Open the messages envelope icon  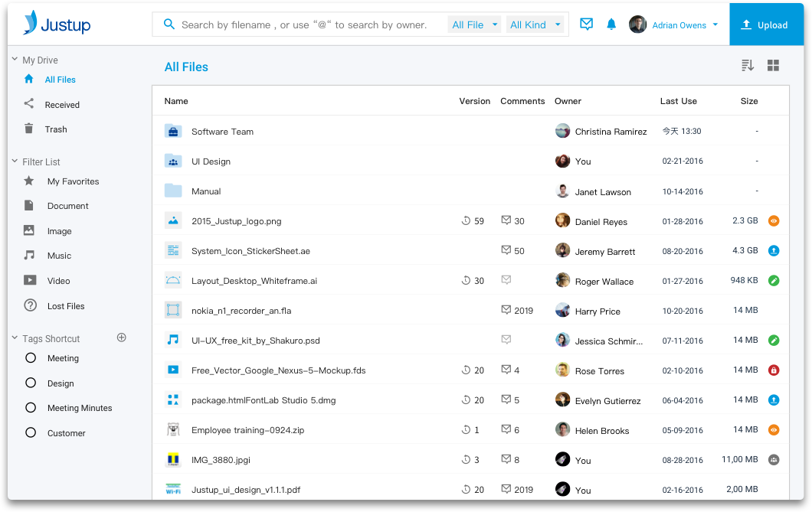(x=586, y=24)
